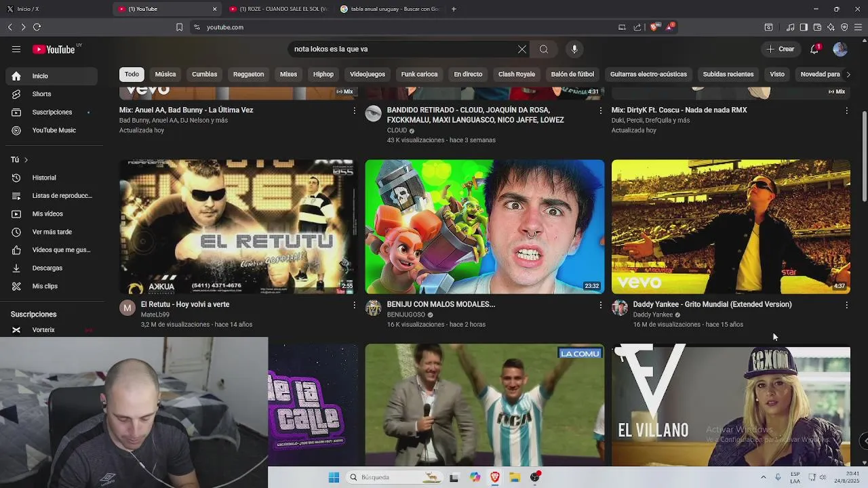Image resolution: width=868 pixels, height=488 pixels.
Task: Switch to the 'tabla anual uruguay' Google tab
Action: point(390,9)
